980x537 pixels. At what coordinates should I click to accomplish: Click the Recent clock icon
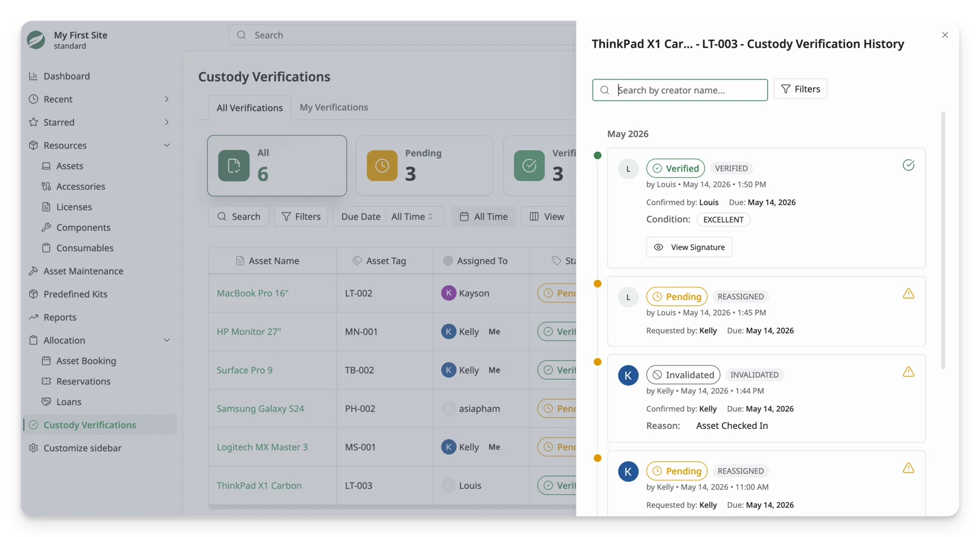coord(33,99)
